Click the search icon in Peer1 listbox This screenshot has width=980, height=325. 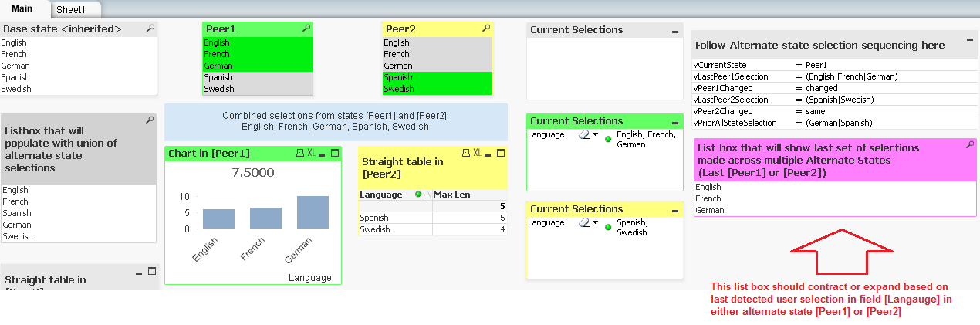[x=306, y=29]
